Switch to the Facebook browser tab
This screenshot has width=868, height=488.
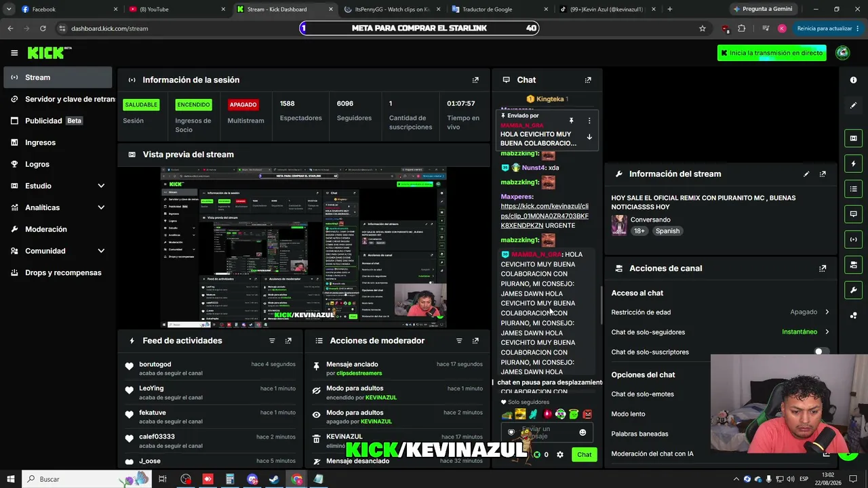[x=68, y=9]
